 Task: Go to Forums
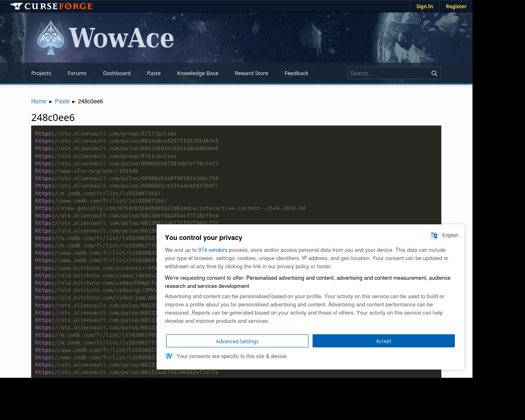click(x=77, y=73)
